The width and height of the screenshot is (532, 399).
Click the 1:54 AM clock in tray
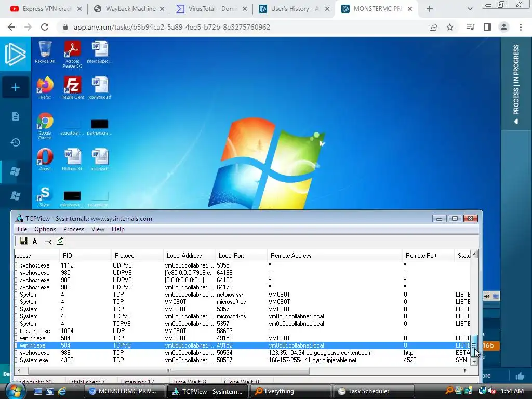tap(512, 391)
